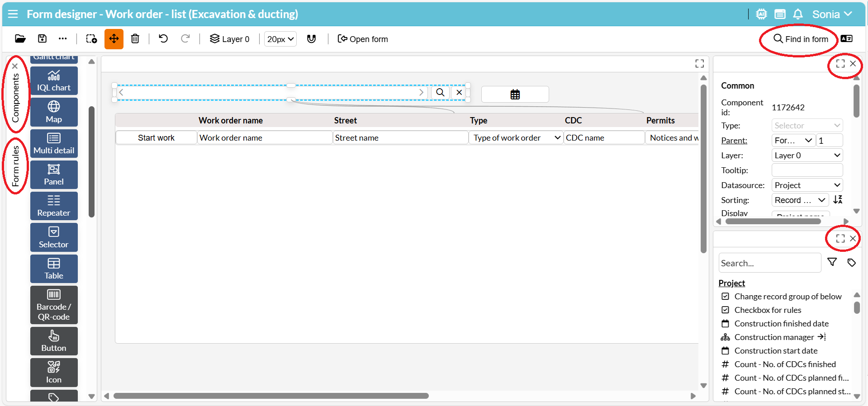Delete component with trash icon
The image size is (868, 406).
click(x=135, y=39)
